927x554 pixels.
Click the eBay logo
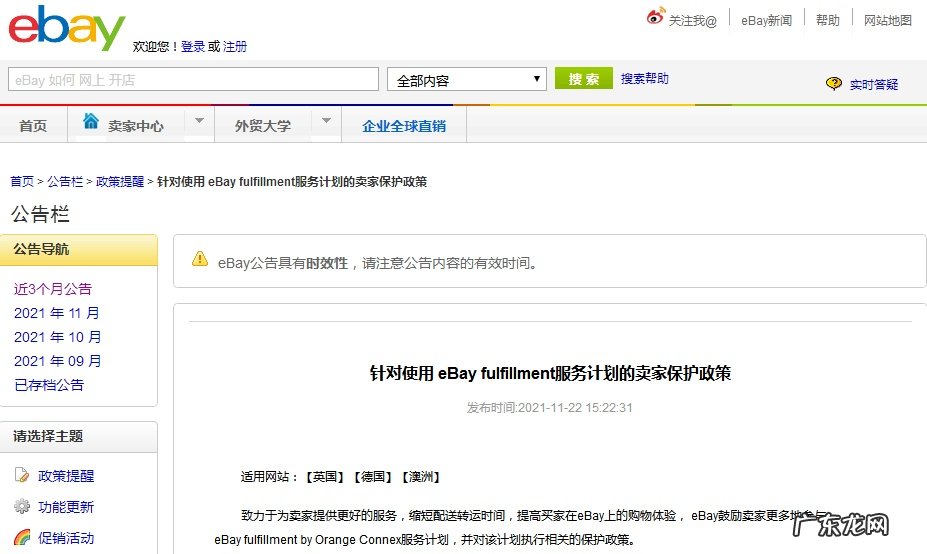coord(66,28)
